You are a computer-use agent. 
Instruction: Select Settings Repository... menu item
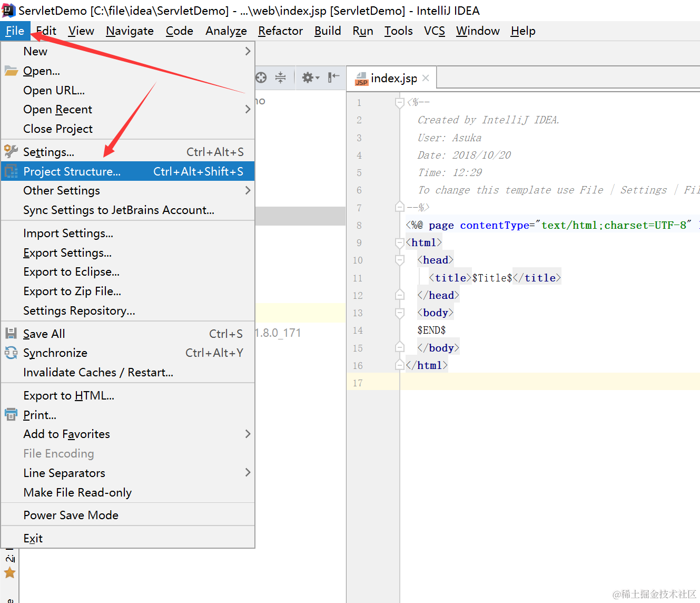(128, 310)
